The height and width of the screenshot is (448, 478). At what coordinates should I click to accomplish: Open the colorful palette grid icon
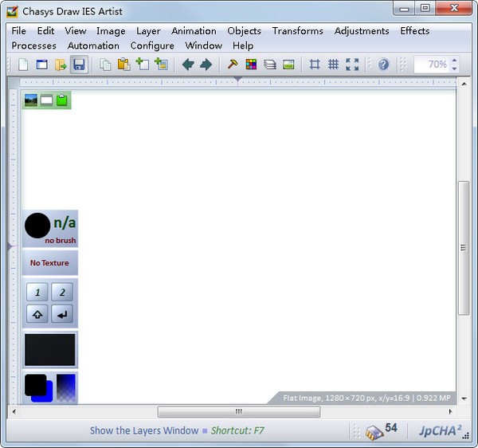pos(251,65)
